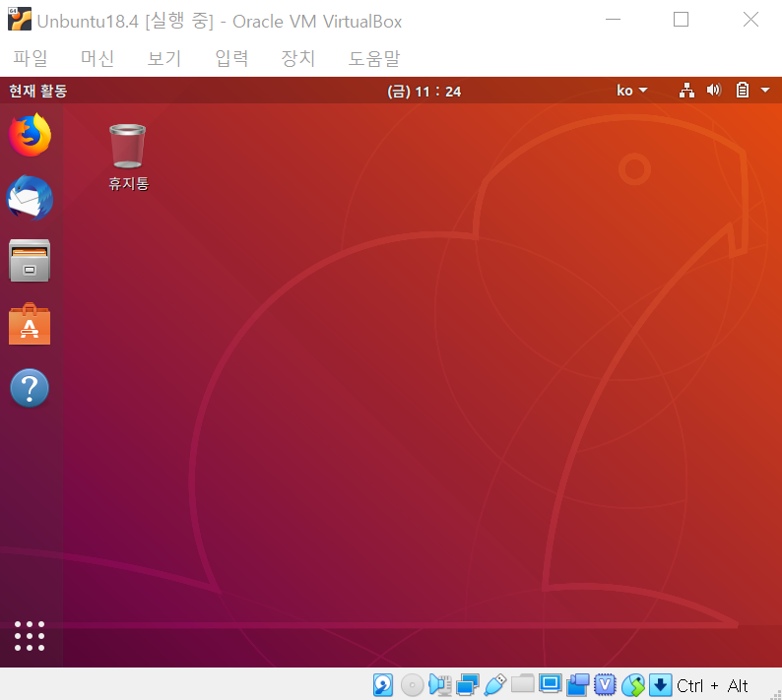Open the clock showing (금) 11:24
Image resolution: width=782 pixels, height=700 pixels.
(x=424, y=92)
